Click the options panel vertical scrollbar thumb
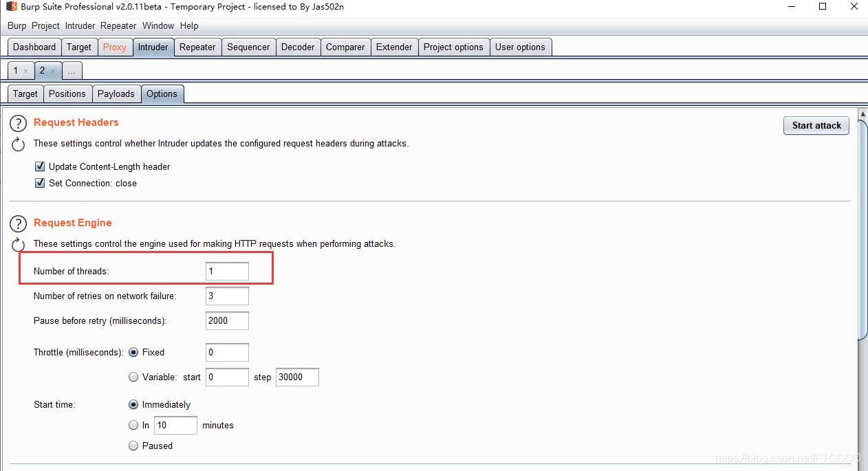The image size is (868, 471). coord(862,229)
